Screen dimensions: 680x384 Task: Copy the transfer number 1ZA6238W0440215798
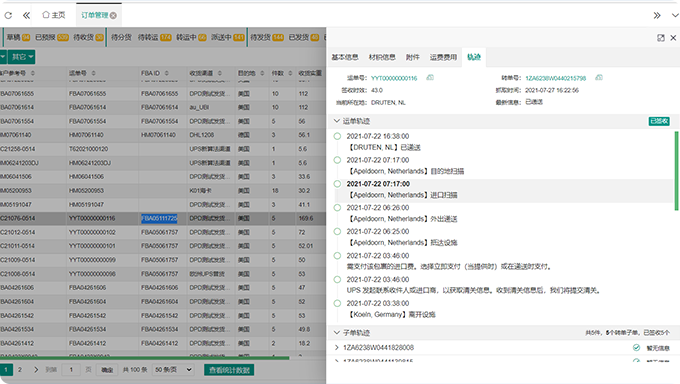599,78
